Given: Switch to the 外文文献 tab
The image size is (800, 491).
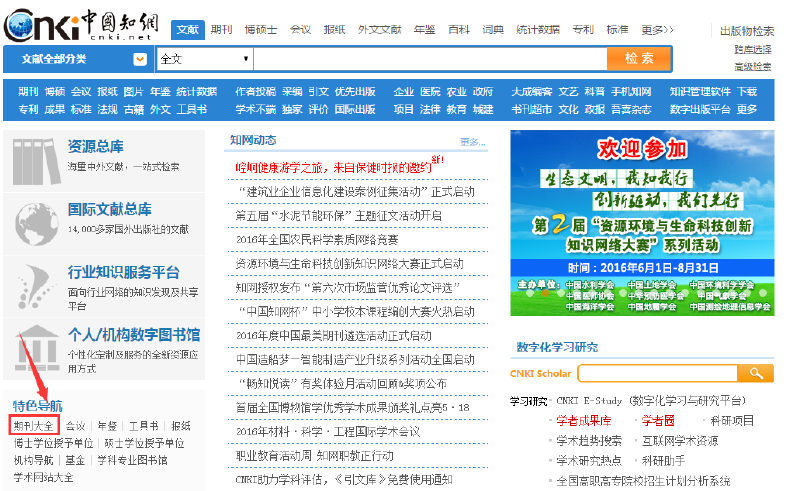Looking at the screenshot, I should pyautogui.click(x=379, y=30).
